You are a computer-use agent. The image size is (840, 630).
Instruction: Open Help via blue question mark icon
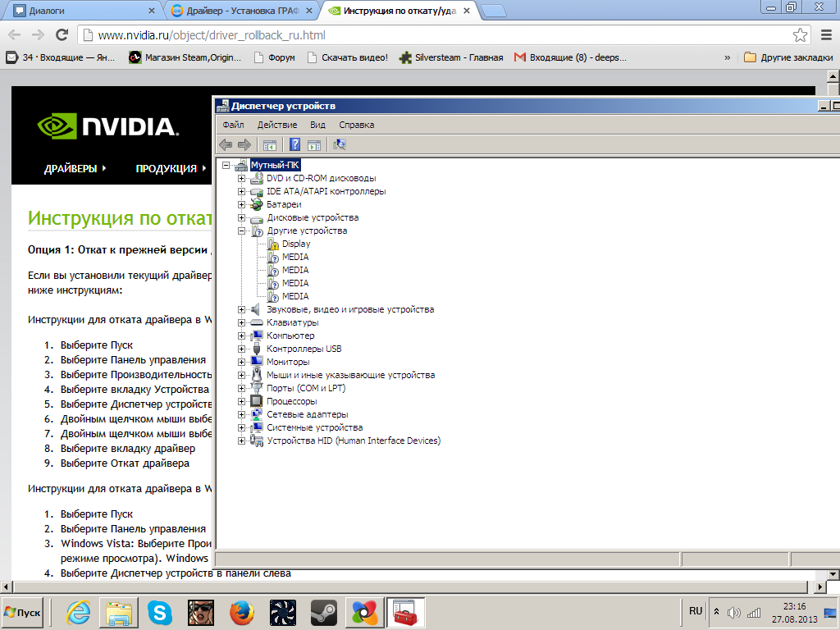pyautogui.click(x=294, y=144)
